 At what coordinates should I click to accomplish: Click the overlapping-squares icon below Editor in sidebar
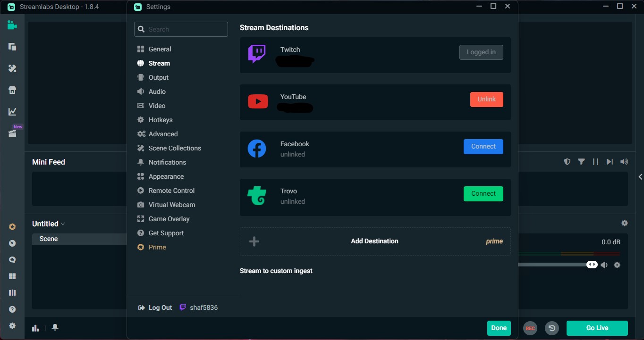click(12, 47)
